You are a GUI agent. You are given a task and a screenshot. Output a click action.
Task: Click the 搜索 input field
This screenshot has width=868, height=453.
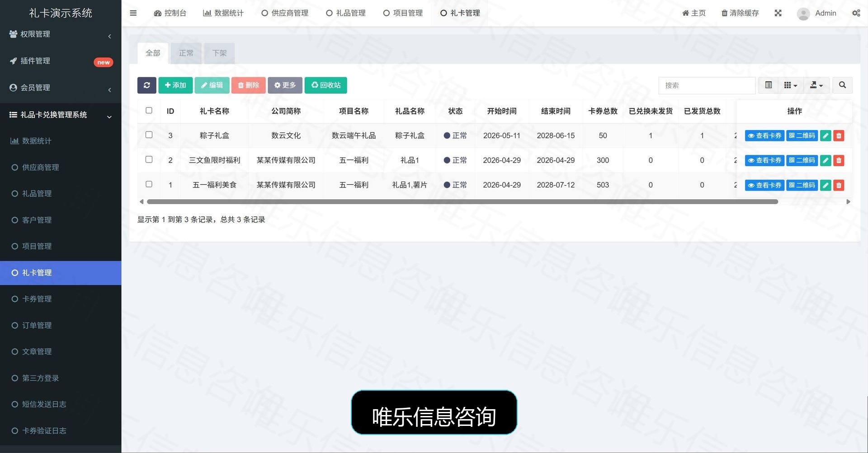tap(707, 85)
